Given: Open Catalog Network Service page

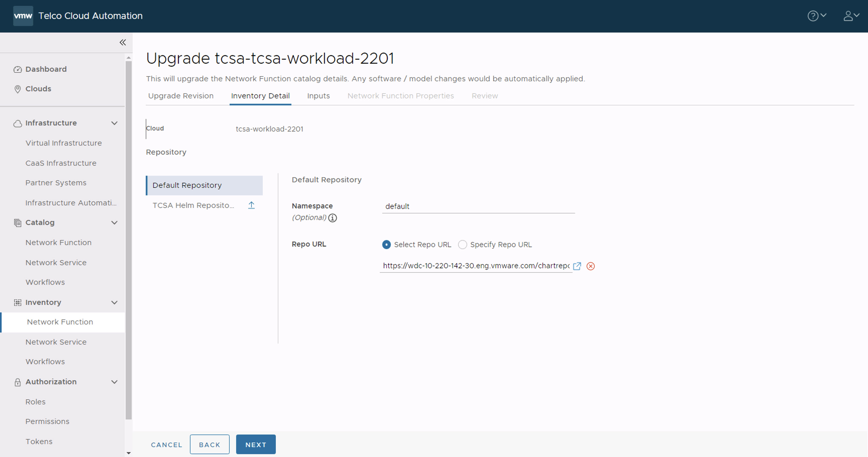Looking at the screenshot, I should coord(56,262).
